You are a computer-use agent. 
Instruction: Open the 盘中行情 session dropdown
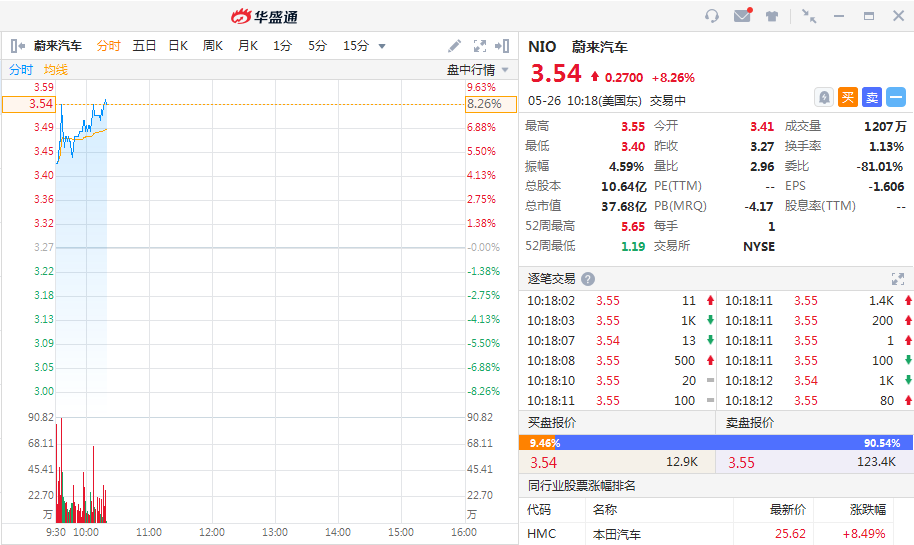click(x=478, y=70)
